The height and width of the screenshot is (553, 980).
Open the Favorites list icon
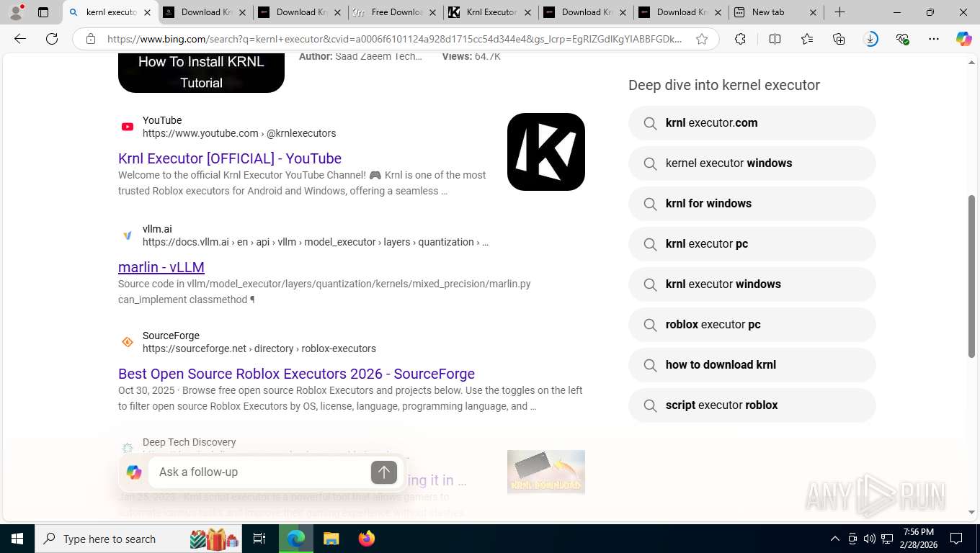tap(806, 40)
